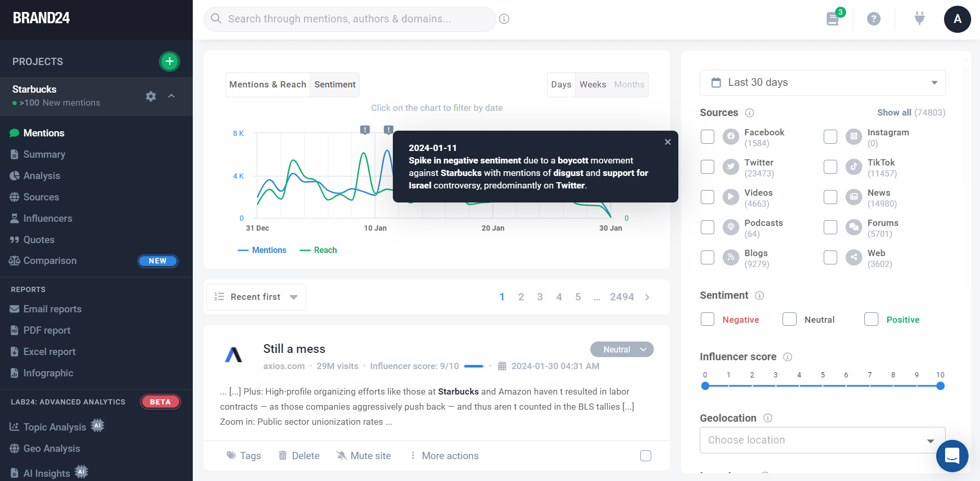980x481 pixels.
Task: Check the News source checkbox
Action: (x=830, y=197)
